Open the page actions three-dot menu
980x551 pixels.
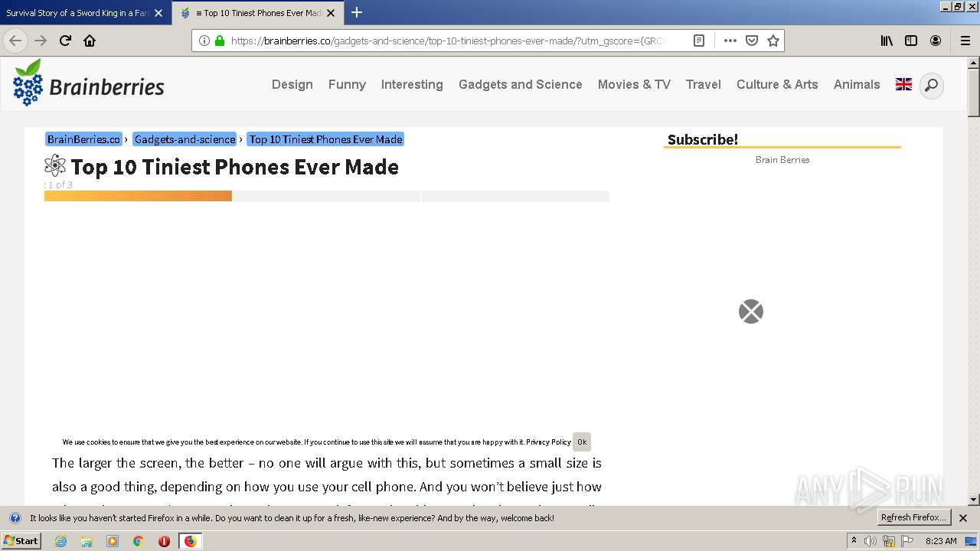[x=730, y=41]
